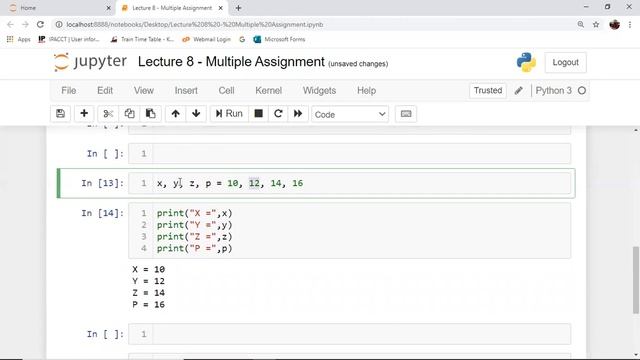640x360 pixels.
Task: Open Chrome three-dot menu
Action: coord(630,24)
